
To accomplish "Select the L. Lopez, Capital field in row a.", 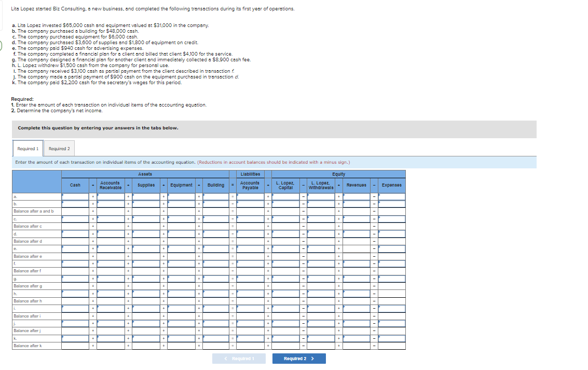I will click(285, 197).
